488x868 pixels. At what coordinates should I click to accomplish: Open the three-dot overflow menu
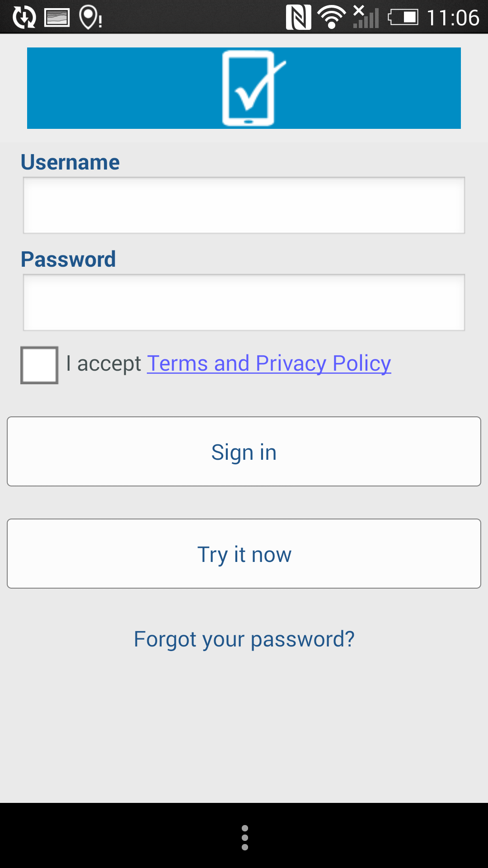[245, 837]
